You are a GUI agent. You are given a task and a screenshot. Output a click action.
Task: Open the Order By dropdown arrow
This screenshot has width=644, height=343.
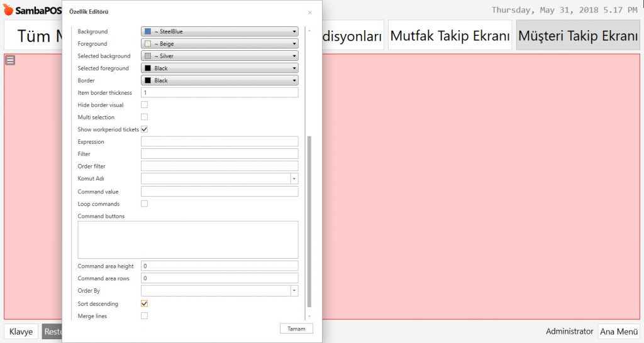tap(294, 291)
